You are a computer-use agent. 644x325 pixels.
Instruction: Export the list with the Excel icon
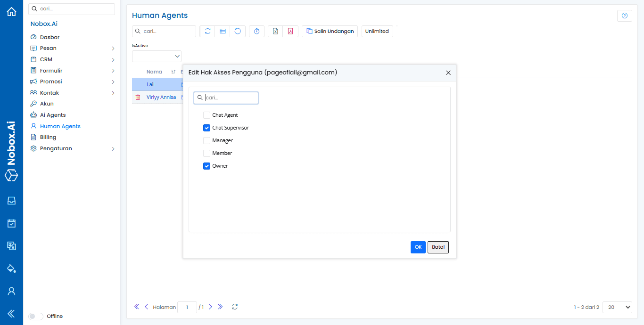275,31
